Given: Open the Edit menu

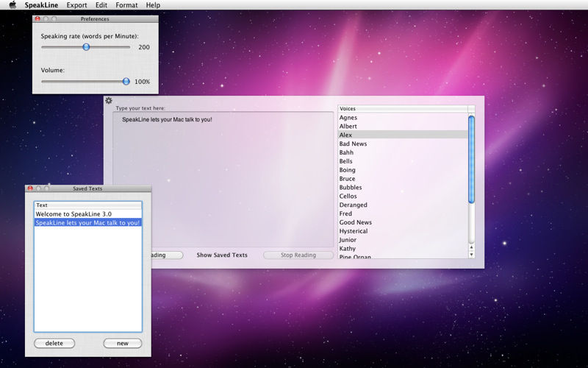Looking at the screenshot, I should pyautogui.click(x=101, y=5).
